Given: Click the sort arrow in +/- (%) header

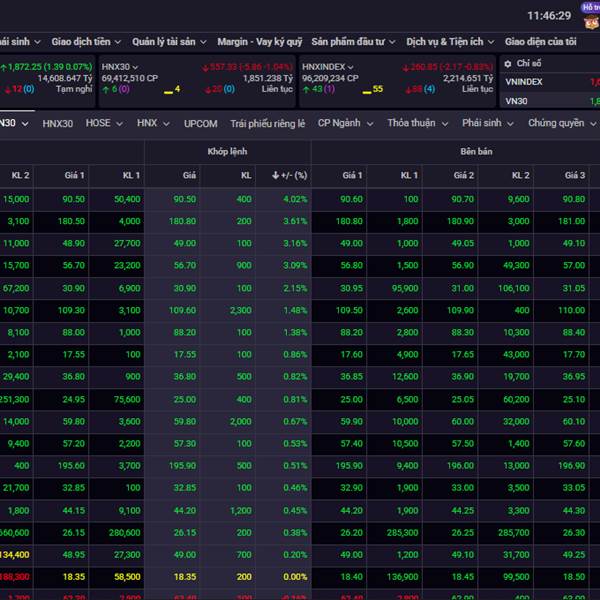Looking at the screenshot, I should (276, 175).
